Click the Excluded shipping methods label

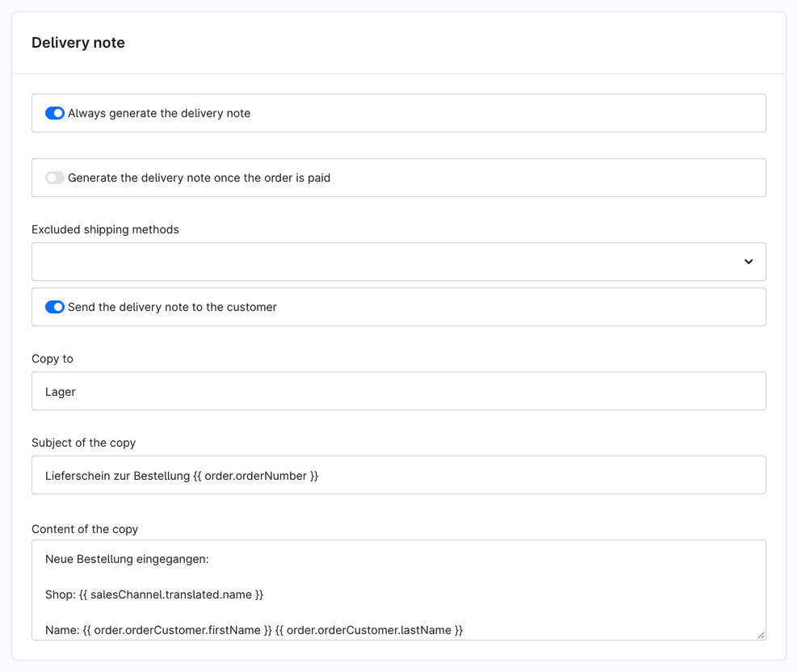click(105, 229)
